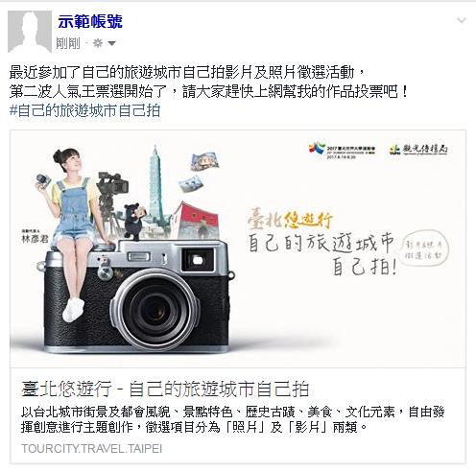Click the camera viewfinder window on camera top
Image resolution: width=476 pixels, height=472 pixels.
[198, 260]
